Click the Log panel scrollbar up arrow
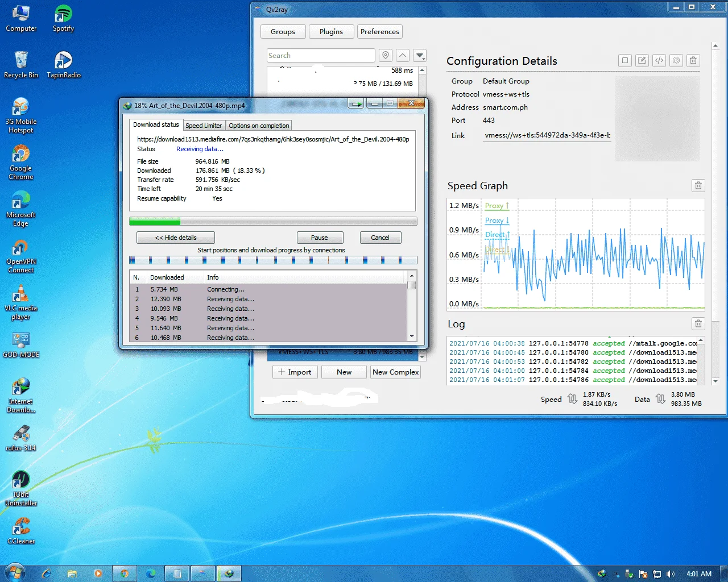This screenshot has width=728, height=582. [701, 340]
